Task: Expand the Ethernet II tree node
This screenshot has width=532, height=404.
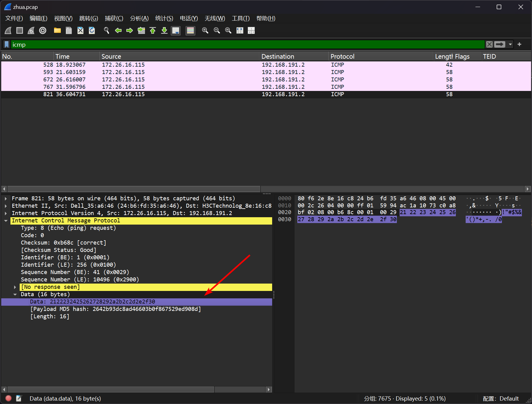Action: tap(6, 206)
